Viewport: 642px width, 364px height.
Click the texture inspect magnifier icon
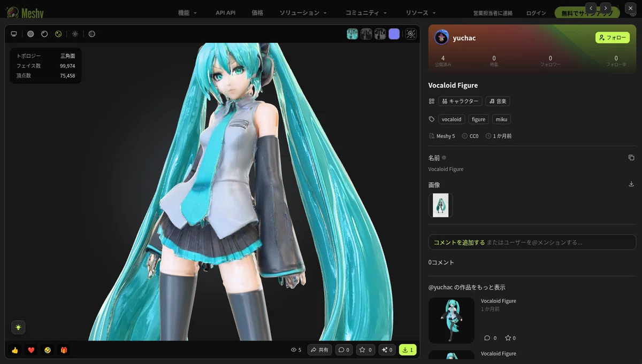click(x=411, y=34)
